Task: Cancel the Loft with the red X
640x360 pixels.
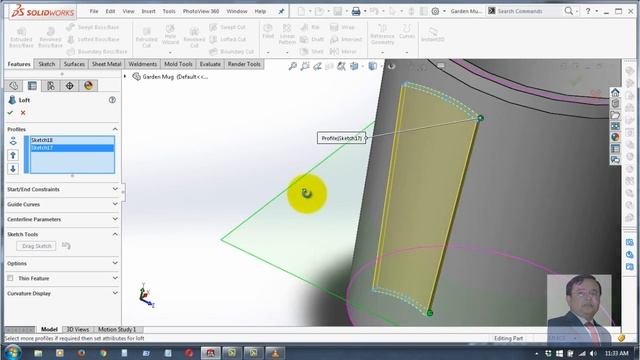Action: (23, 113)
